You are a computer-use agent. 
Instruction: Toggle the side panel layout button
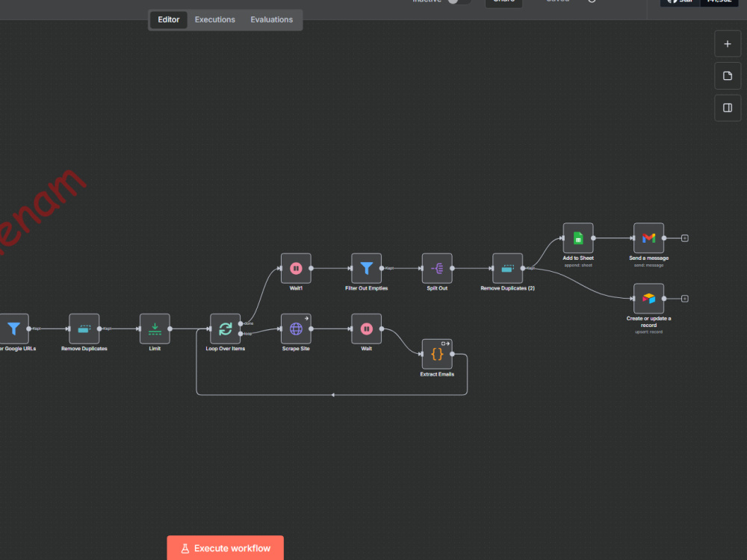[728, 108]
